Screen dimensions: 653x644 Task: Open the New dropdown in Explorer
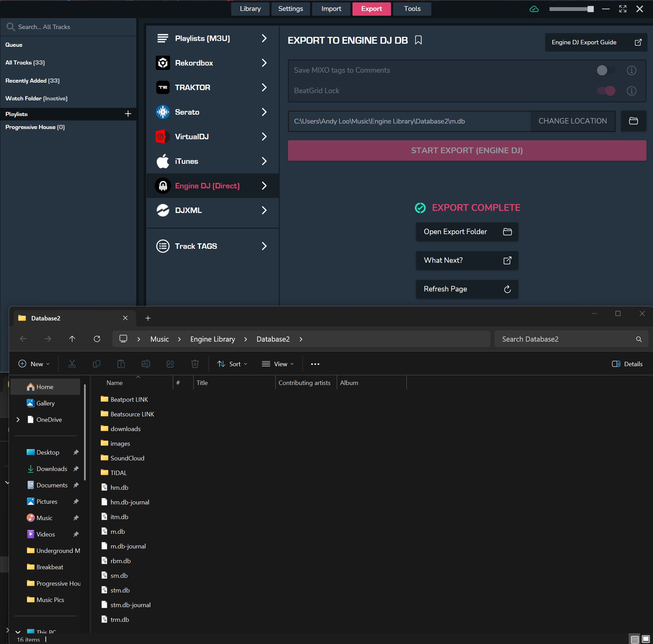coord(34,364)
